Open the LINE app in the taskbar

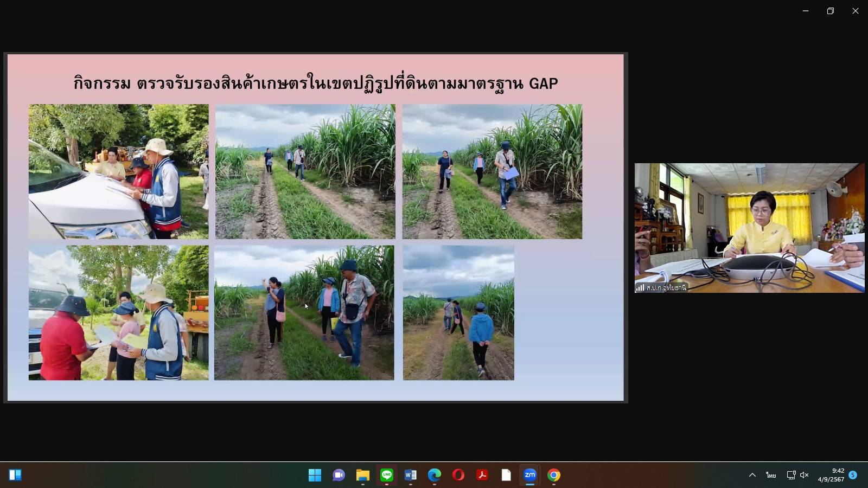[386, 475]
